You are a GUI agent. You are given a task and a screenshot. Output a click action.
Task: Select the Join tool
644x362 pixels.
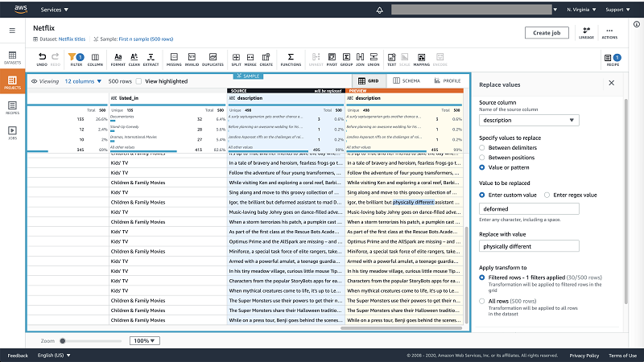pyautogui.click(x=360, y=59)
